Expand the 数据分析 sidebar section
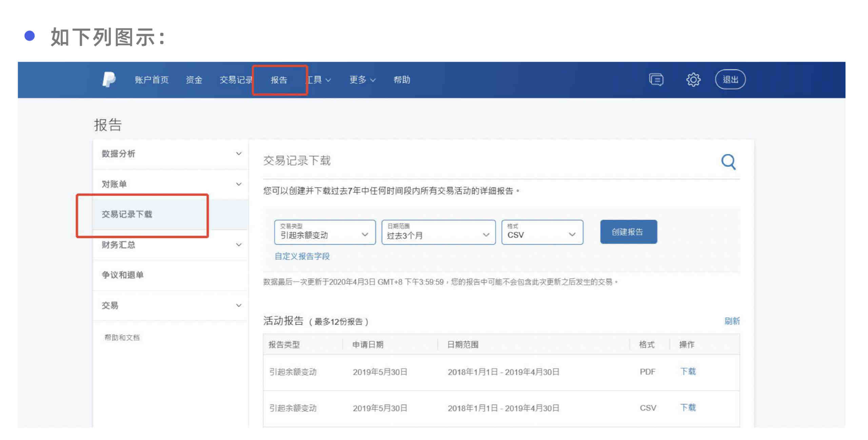 (x=171, y=154)
